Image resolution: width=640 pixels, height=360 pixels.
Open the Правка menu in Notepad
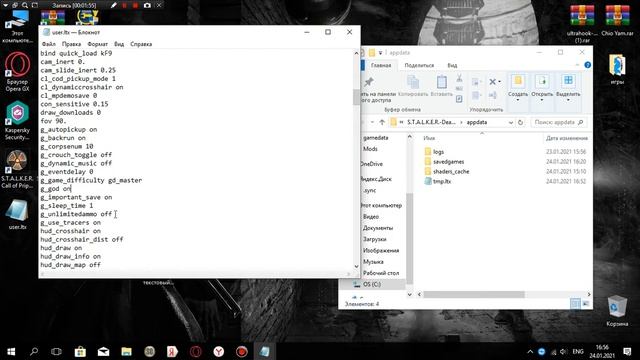pyautogui.click(x=71, y=44)
